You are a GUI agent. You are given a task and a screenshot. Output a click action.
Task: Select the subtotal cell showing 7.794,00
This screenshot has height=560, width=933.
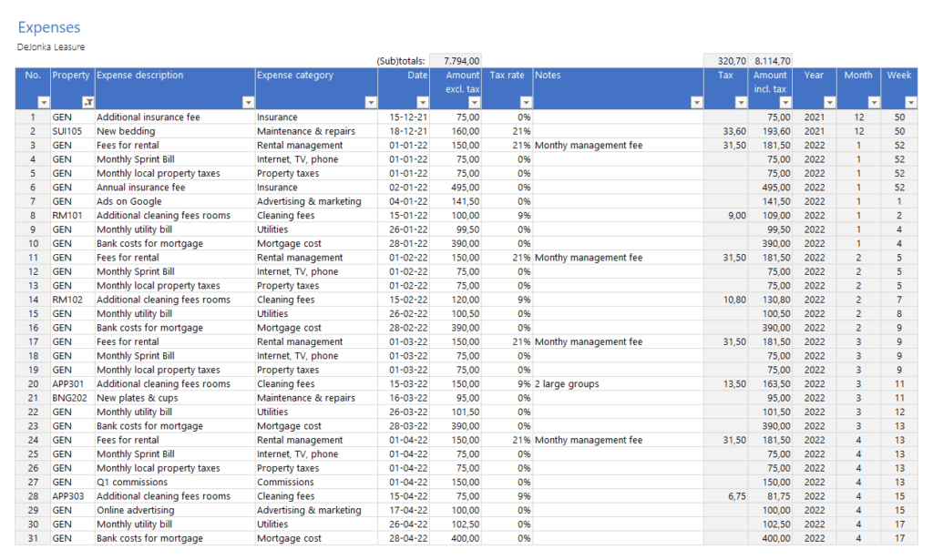(x=456, y=61)
